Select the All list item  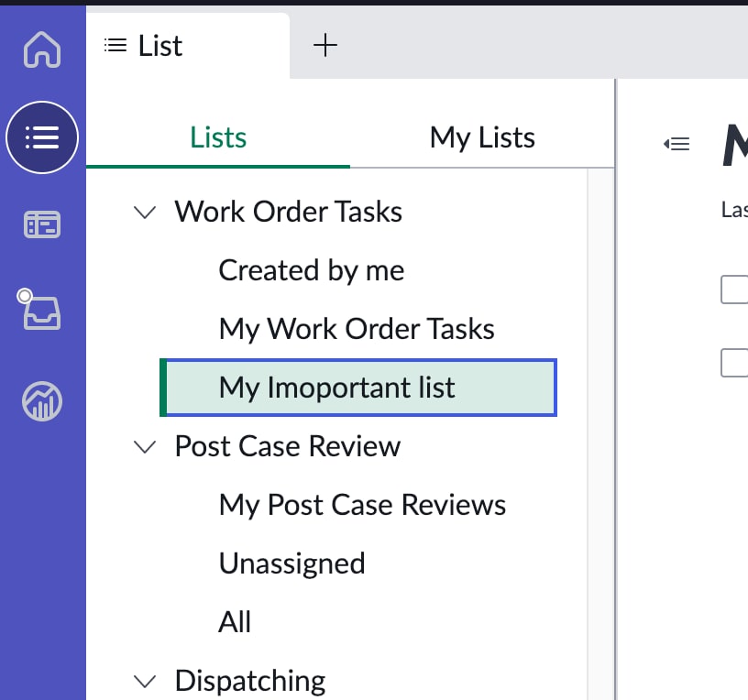(x=235, y=621)
